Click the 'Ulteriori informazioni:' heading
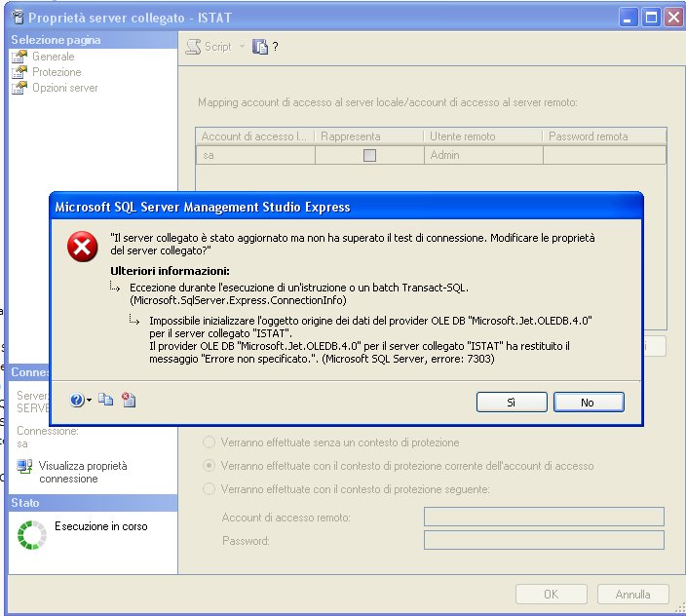Screen dimensions: 686x616 [170, 271]
